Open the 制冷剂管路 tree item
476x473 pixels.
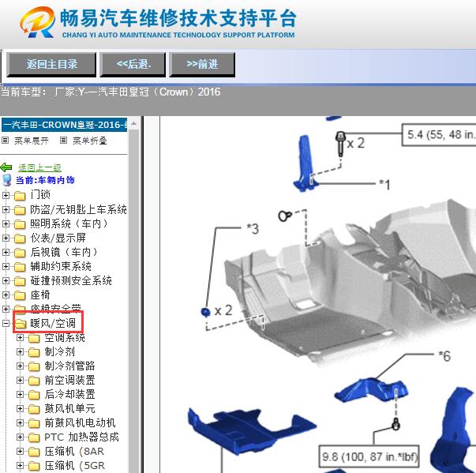point(69,366)
